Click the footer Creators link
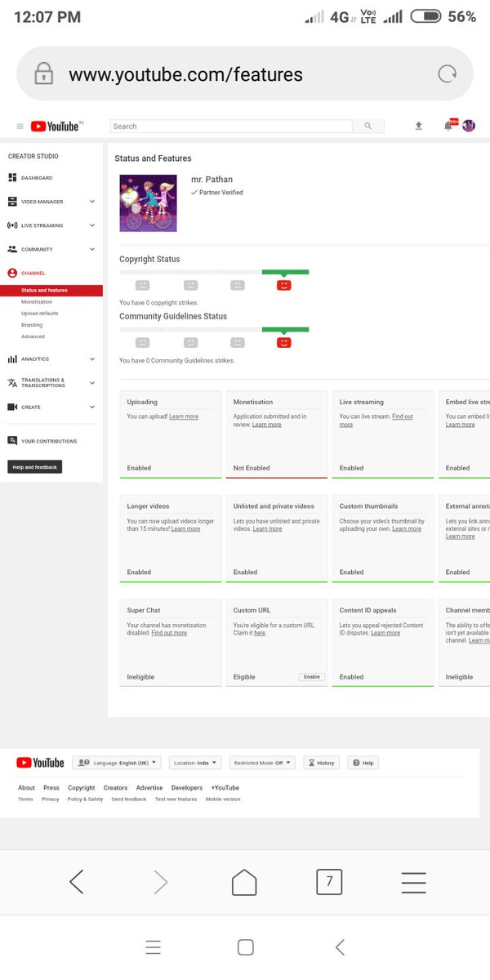Screen dimensions: 490x980 click(x=115, y=788)
